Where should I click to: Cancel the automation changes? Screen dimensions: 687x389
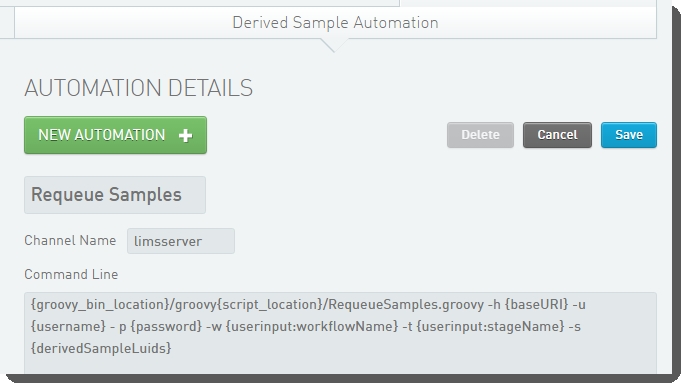[557, 135]
